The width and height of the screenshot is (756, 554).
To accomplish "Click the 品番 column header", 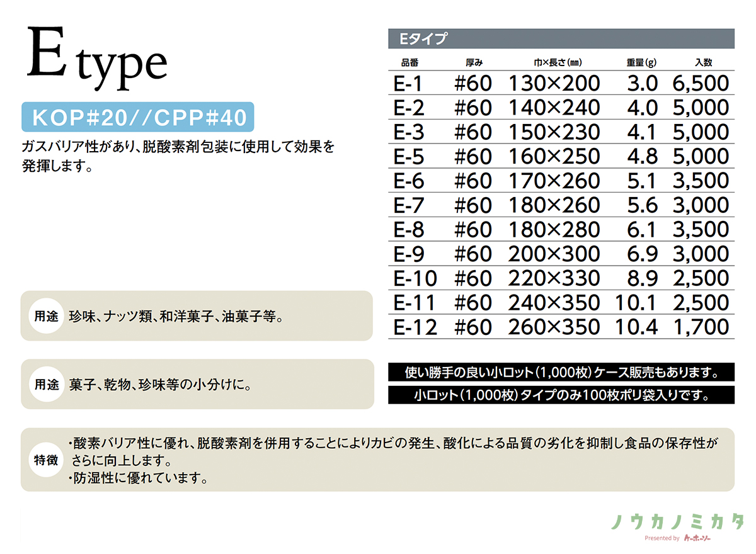I will tap(409, 62).
